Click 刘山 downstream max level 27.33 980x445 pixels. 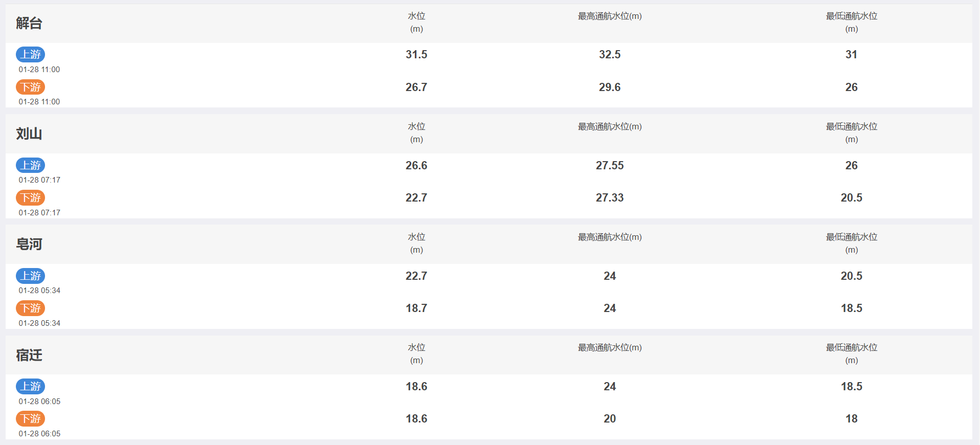point(610,197)
